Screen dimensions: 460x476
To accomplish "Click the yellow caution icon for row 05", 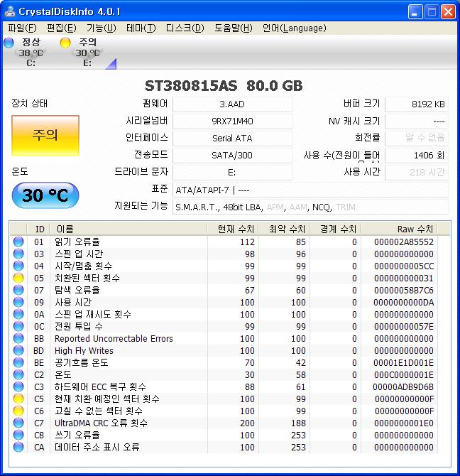I will [18, 278].
